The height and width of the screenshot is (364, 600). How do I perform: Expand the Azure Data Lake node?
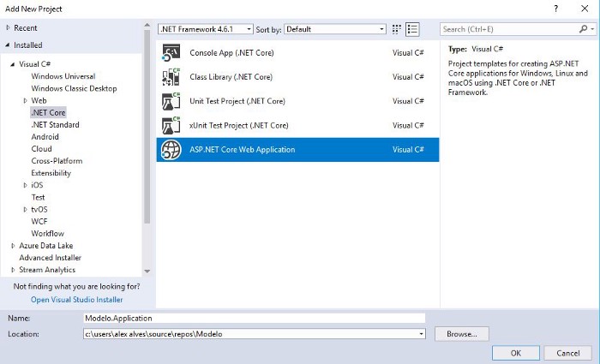13,246
